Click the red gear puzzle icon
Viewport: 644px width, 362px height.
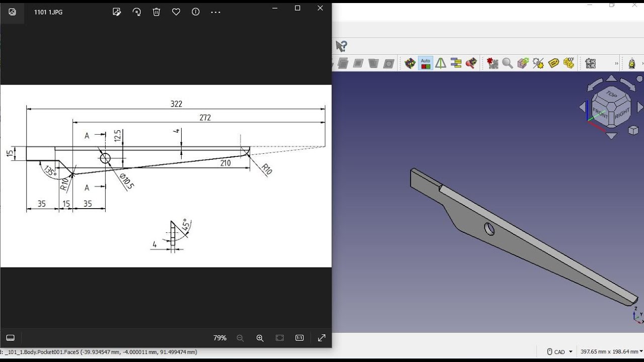(492, 63)
